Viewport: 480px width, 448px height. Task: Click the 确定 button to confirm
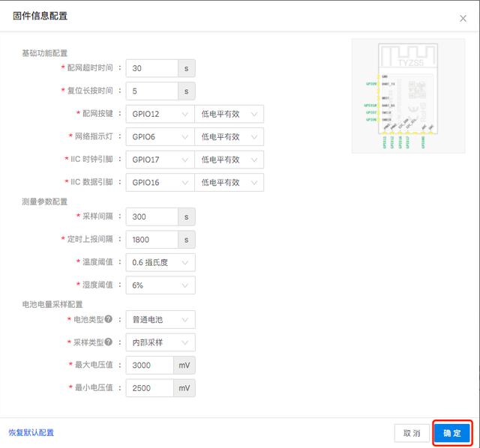click(452, 433)
